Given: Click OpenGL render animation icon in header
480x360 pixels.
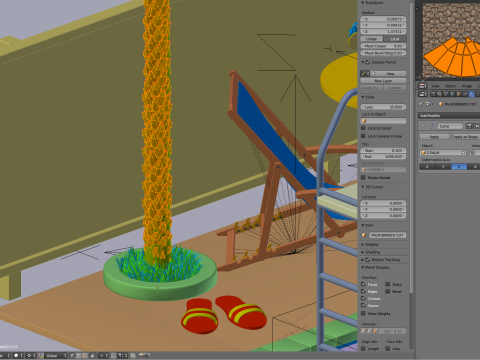Looking at the screenshot, I should point(147,356).
